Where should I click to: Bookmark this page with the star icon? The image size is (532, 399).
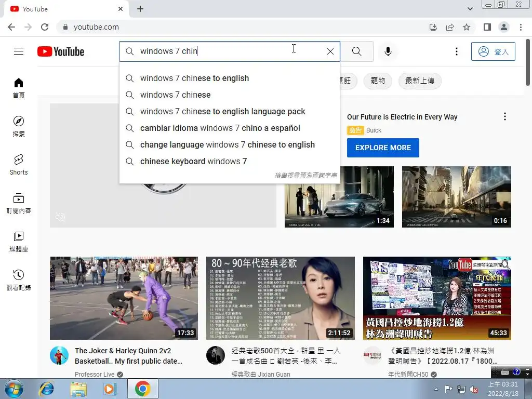pyautogui.click(x=467, y=27)
